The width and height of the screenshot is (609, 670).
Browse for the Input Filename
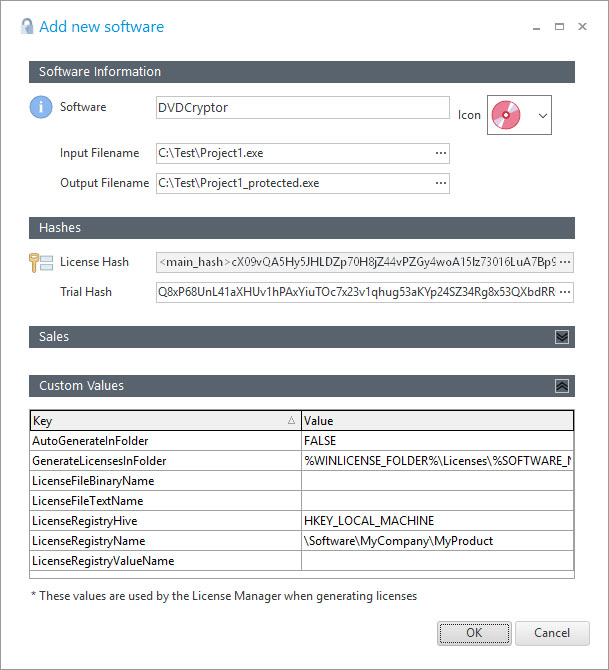point(441,153)
